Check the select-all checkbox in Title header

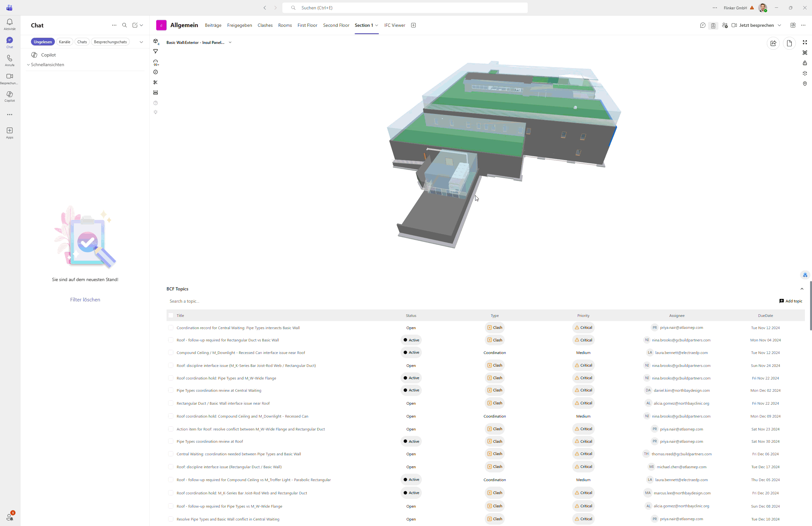pos(171,316)
